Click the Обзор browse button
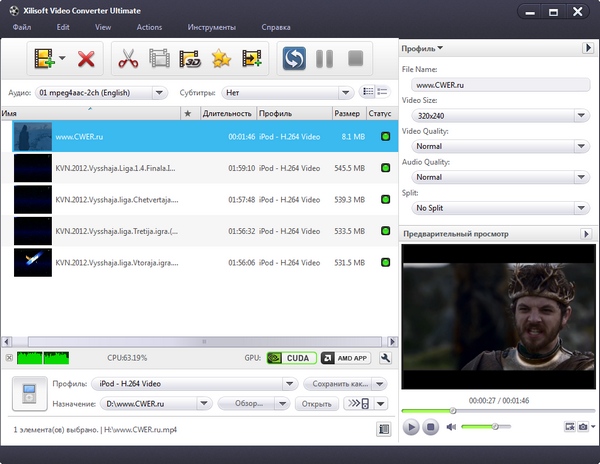This screenshot has width=600, height=464. [243, 404]
